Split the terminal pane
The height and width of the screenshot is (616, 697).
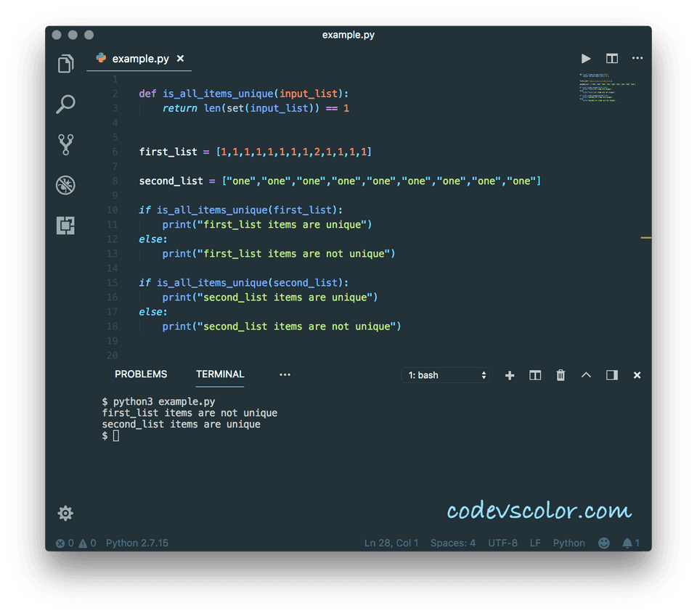point(535,376)
